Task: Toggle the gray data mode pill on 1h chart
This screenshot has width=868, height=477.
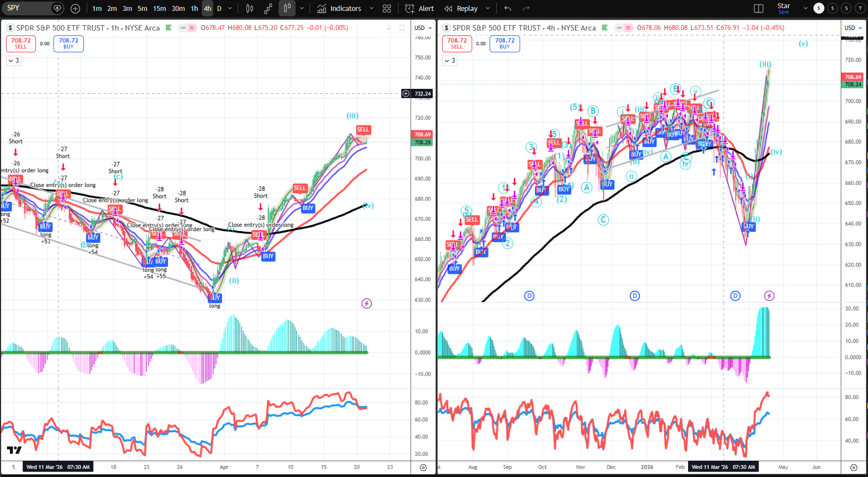Action: (x=183, y=28)
